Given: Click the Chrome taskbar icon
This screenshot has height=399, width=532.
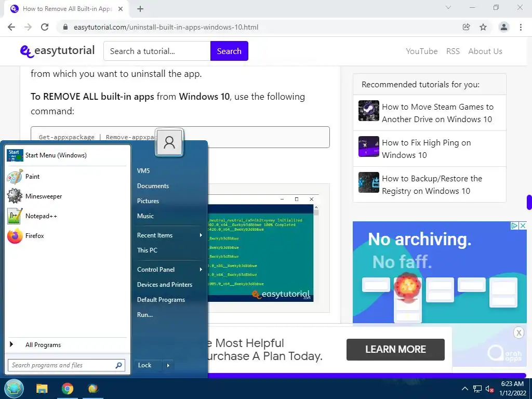Looking at the screenshot, I should coord(68,389).
